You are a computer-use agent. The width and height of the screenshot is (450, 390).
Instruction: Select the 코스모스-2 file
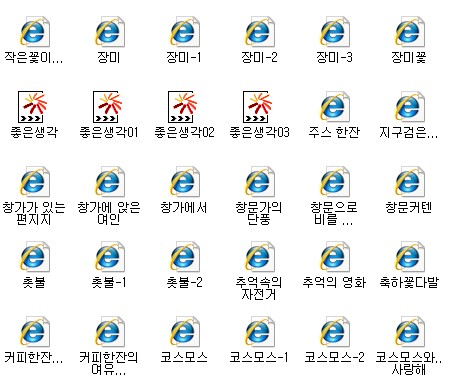click(334, 332)
